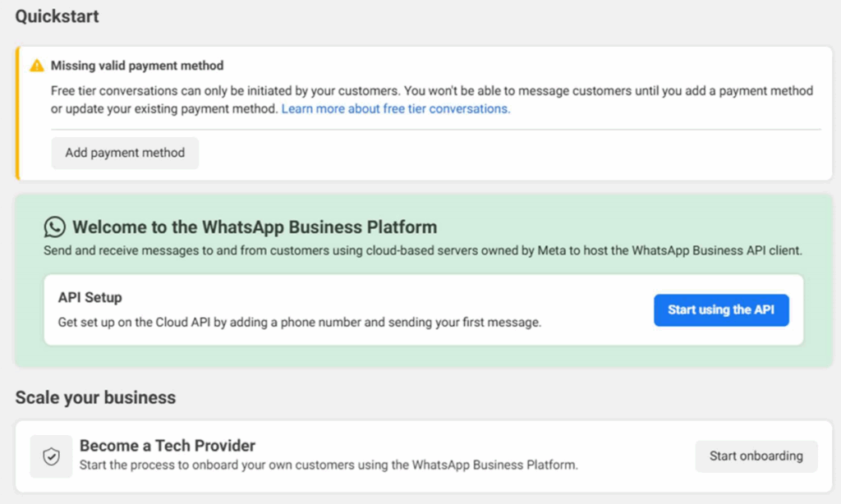Select the API Setup card title
This screenshot has width=841, height=504.
coord(90,297)
